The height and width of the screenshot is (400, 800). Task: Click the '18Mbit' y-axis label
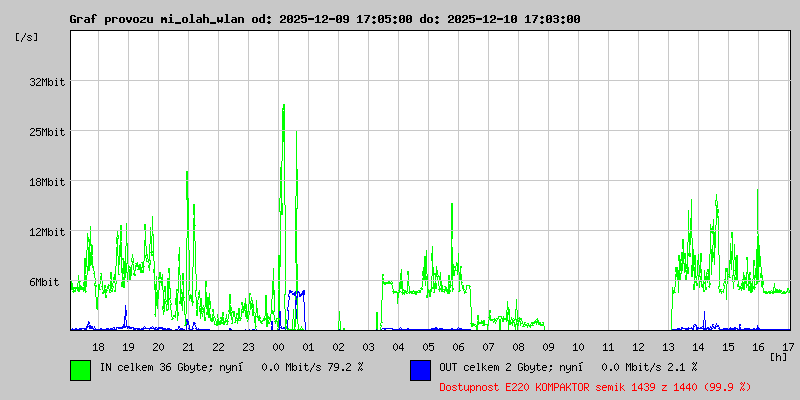[x=47, y=182]
